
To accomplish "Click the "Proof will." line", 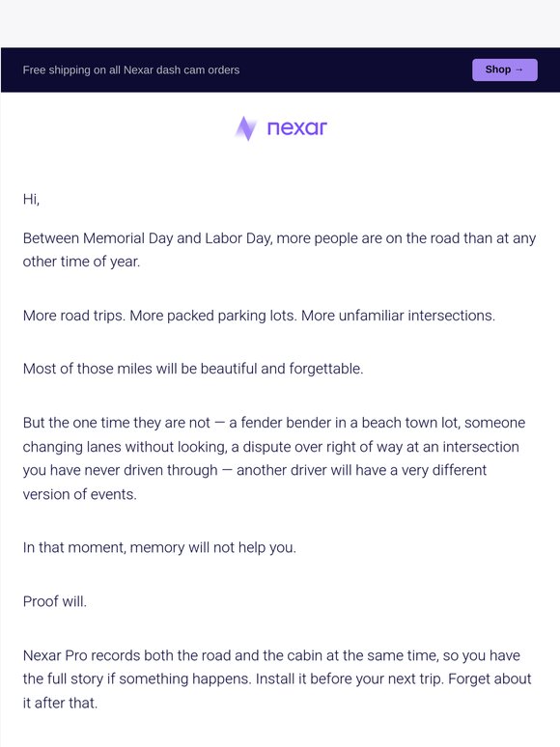I will coord(55,601).
